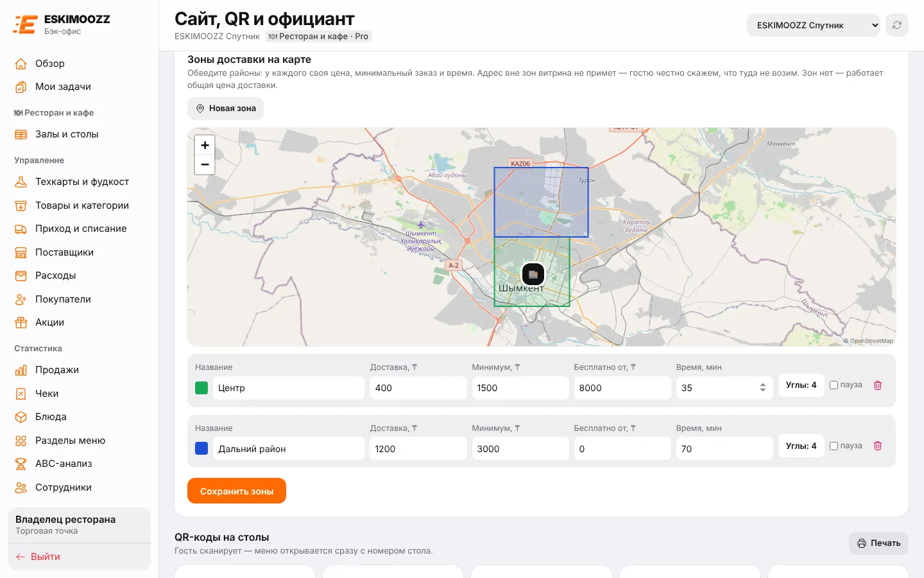Click the blue delivery zone on the map
This screenshot has width=924, height=578.
541,202
